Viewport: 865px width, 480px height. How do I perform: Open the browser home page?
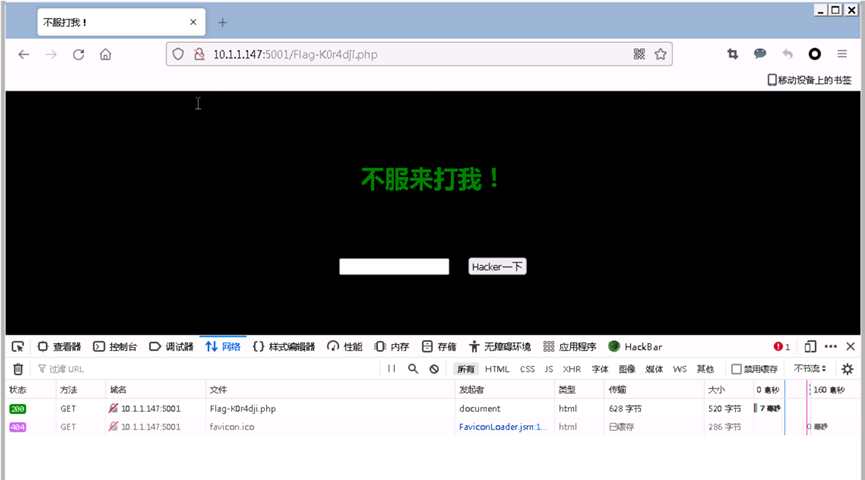(105, 54)
